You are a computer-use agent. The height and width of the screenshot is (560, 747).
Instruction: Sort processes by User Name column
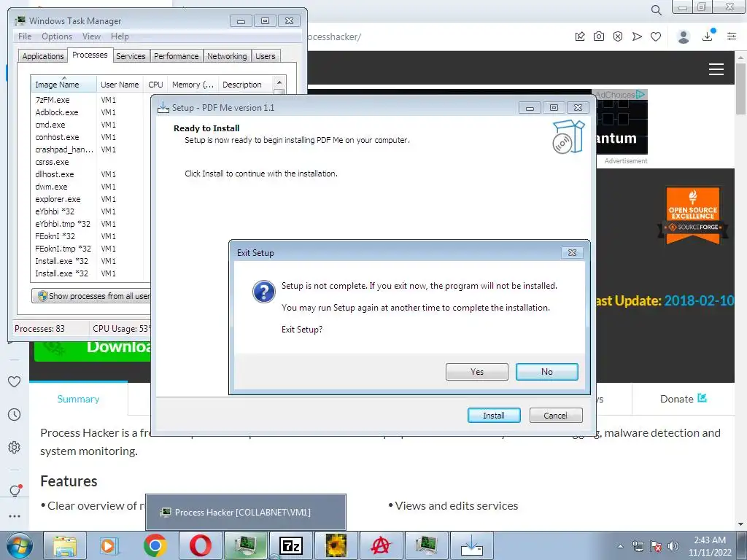[x=120, y=85]
